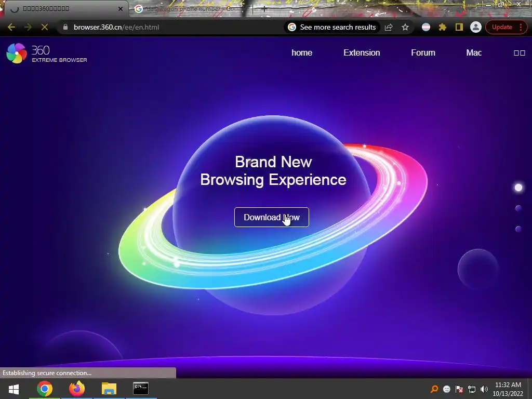532x399 pixels.
Task: Click the Download Now button
Action: coord(271,217)
